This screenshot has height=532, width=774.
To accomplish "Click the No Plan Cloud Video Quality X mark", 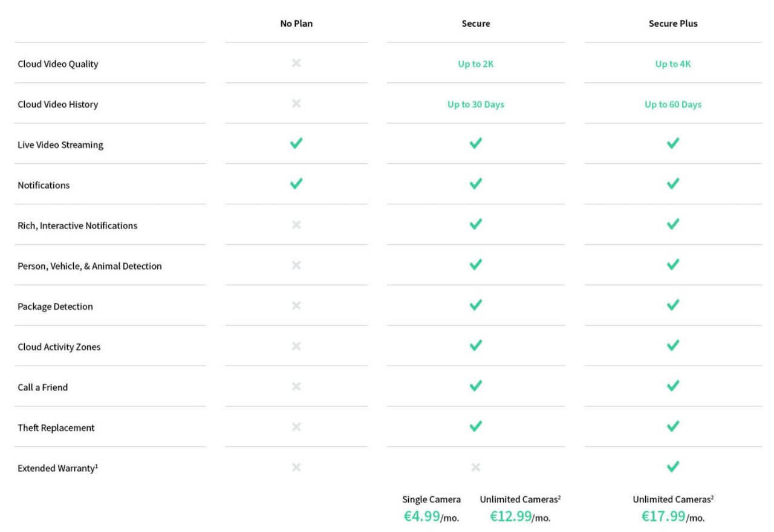I will click(296, 63).
